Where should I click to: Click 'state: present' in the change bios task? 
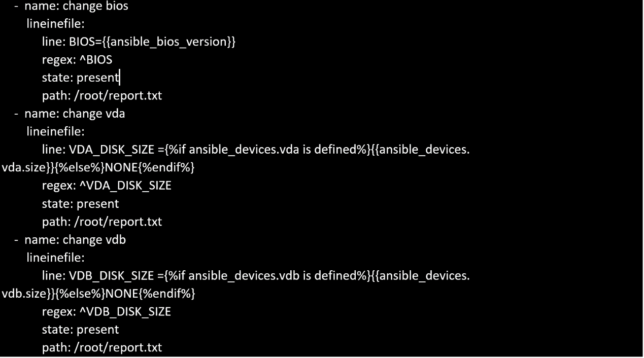click(80, 78)
